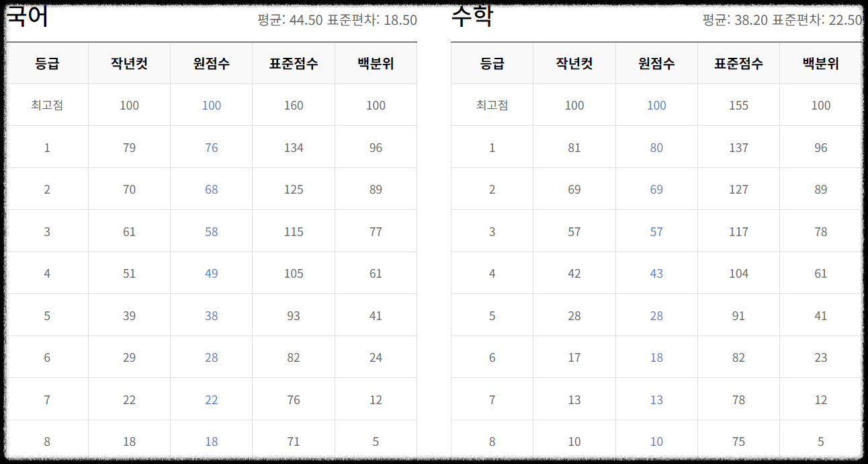
Task: Click the 등급 column header in 국어 table
Action: pos(47,63)
